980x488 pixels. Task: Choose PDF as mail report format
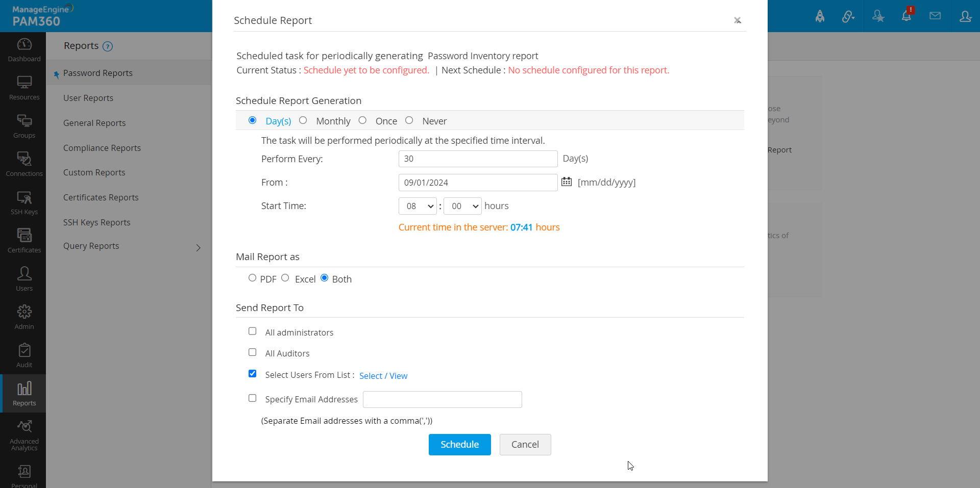[x=252, y=278]
